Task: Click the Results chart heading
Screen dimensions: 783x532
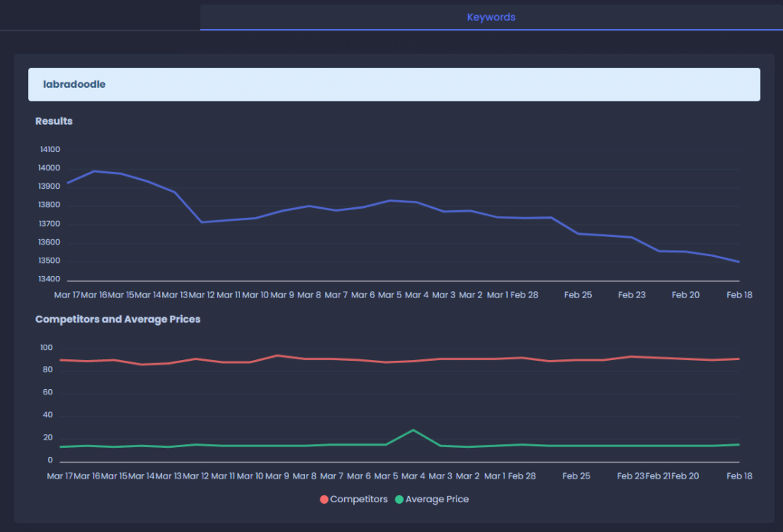Action: click(54, 121)
